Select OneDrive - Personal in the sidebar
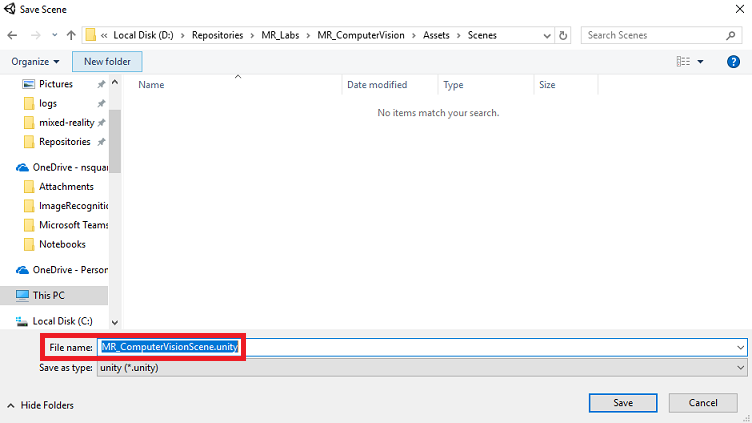Image resolution: width=752 pixels, height=423 pixels. tap(70, 270)
